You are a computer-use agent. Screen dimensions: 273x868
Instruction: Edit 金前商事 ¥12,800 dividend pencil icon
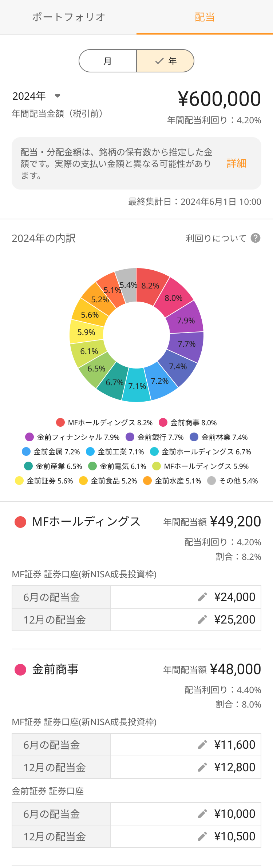coord(202,767)
